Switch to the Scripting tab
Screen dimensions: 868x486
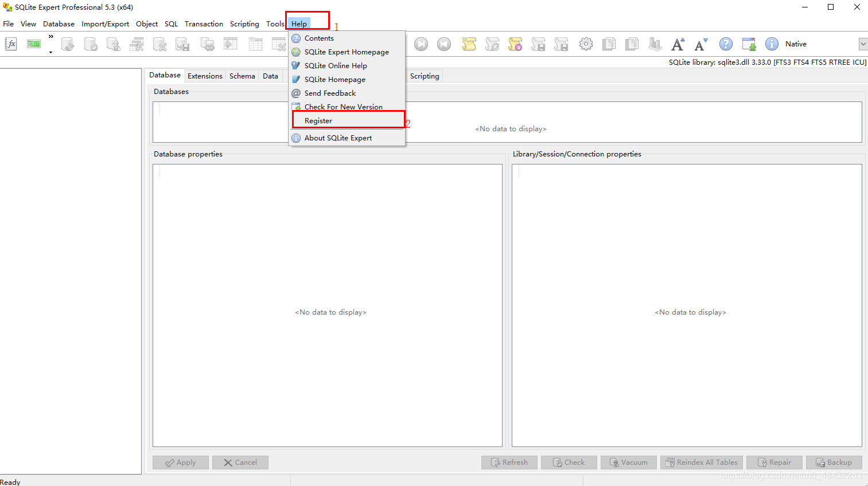pos(425,76)
